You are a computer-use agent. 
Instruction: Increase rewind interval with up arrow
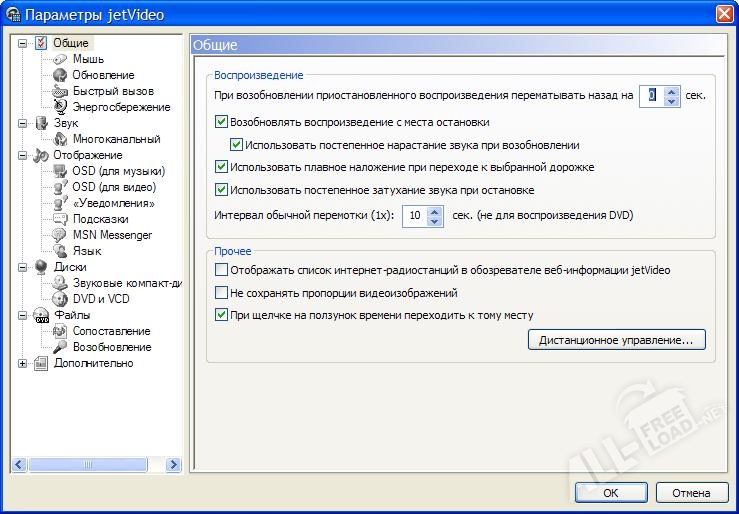tap(435, 210)
